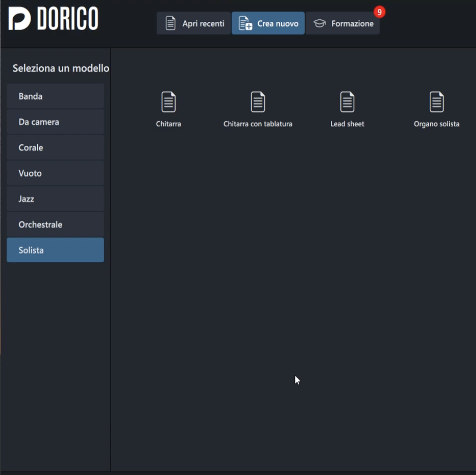
Task: Pick the Organo solista template icon
Action: point(437,102)
